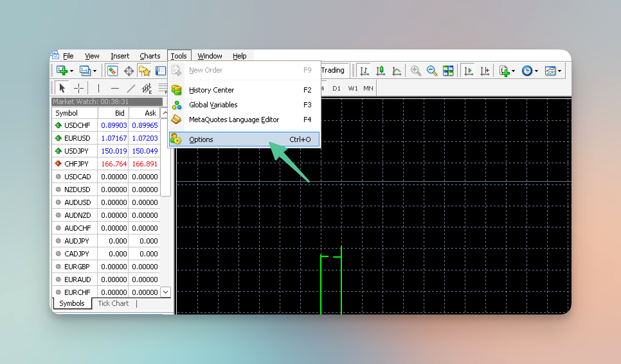Select History Center menu entry

(212, 90)
